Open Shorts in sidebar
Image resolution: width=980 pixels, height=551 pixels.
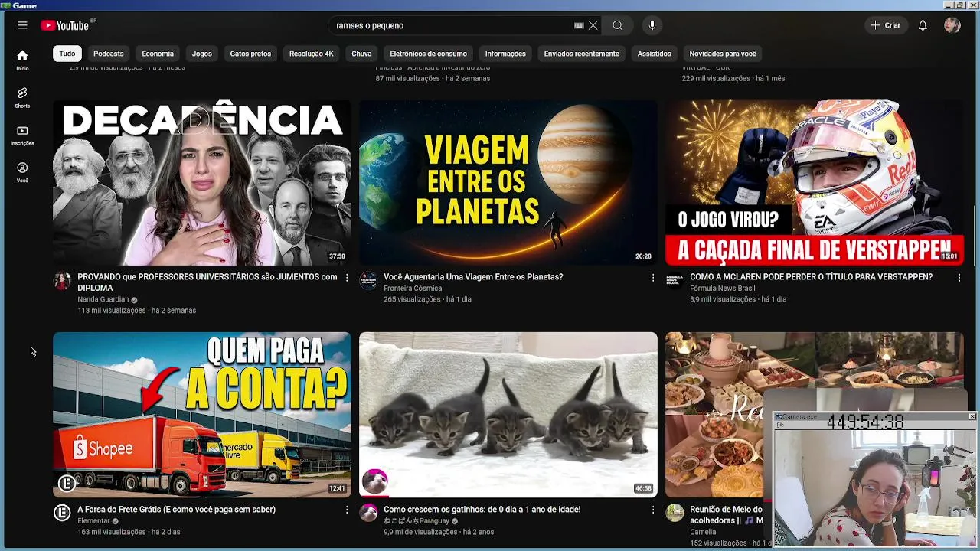point(22,98)
